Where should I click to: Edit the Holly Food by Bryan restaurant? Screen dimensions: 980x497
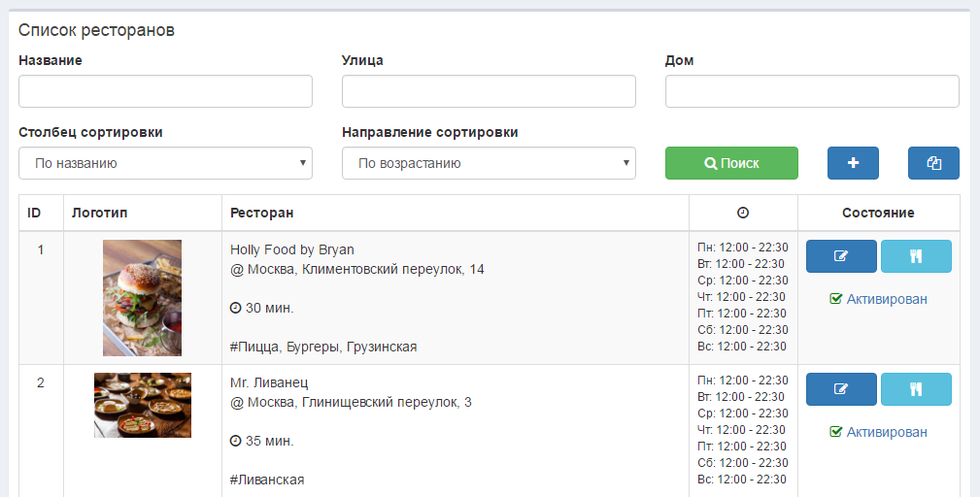point(841,256)
